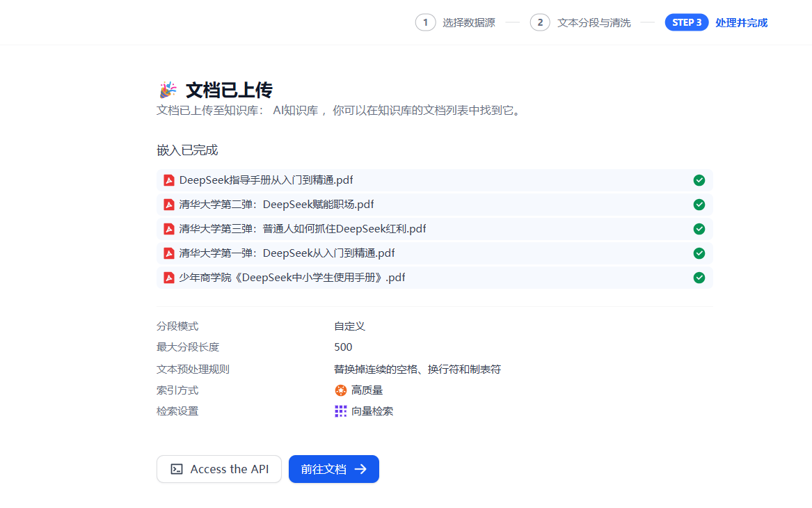This screenshot has width=812, height=508.
Task: Click the 索引方式 label
Action: coord(177,390)
